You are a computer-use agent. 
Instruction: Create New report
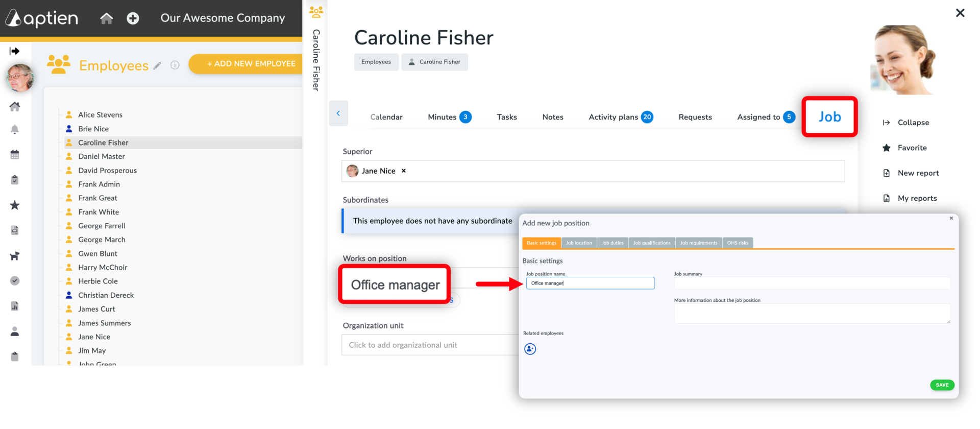point(911,173)
